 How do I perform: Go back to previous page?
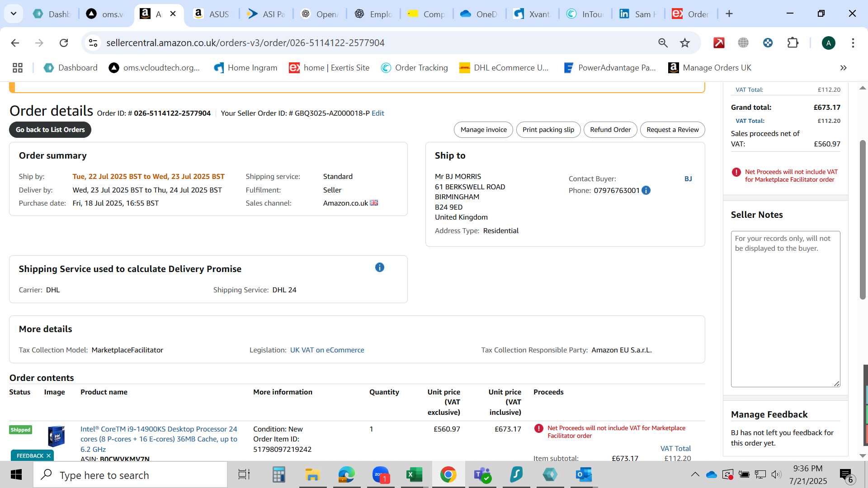(15, 43)
